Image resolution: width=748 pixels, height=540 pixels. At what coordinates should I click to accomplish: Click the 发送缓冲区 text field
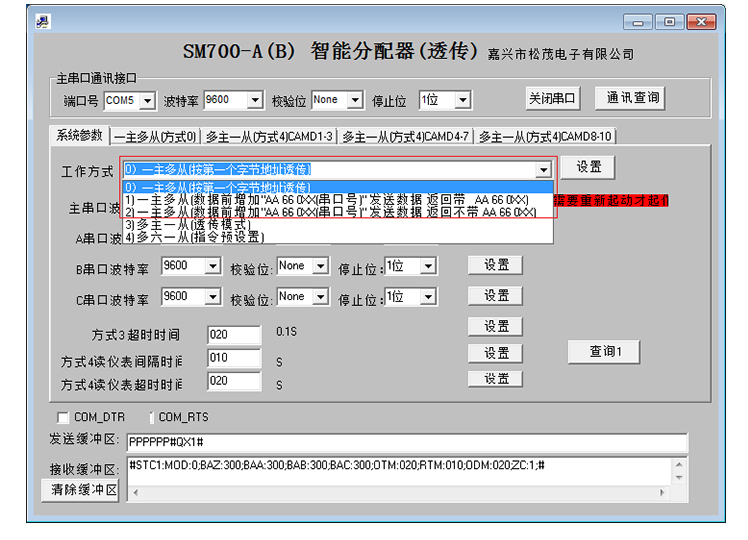pos(406,443)
